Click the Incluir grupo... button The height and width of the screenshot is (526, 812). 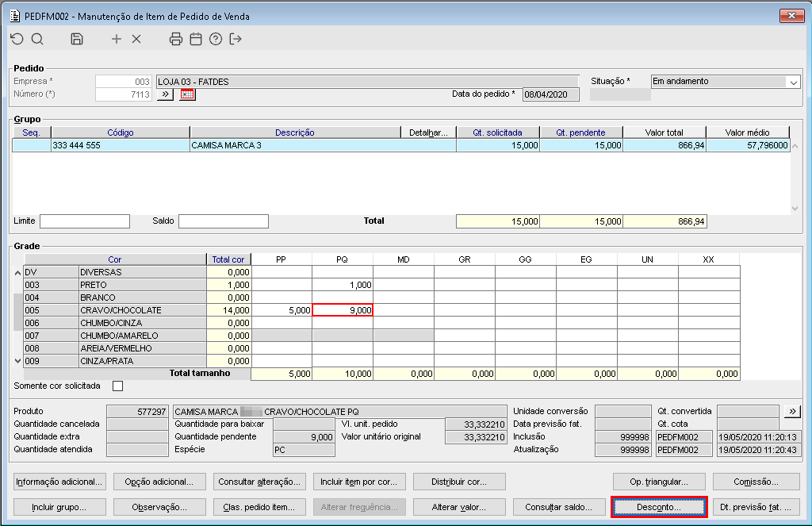pyautogui.click(x=59, y=507)
